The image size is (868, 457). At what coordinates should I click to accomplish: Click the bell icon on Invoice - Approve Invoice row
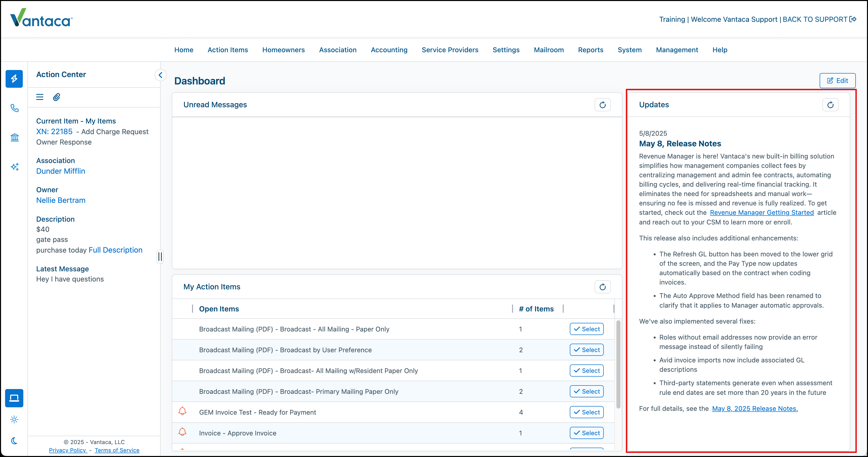[x=182, y=432]
